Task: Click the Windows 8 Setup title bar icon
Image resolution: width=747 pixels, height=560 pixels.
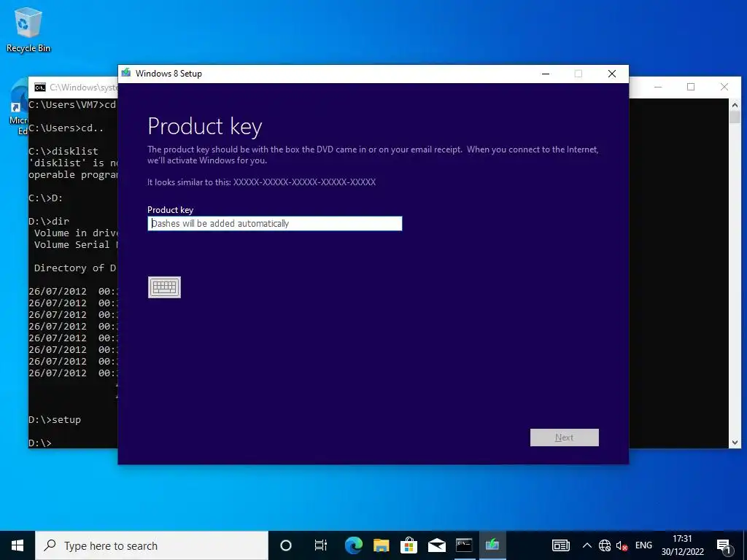Action: [x=125, y=73]
